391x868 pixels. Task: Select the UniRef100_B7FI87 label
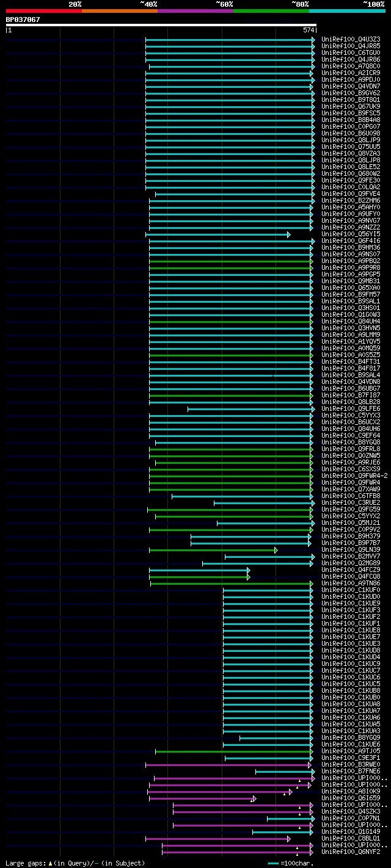(351, 395)
